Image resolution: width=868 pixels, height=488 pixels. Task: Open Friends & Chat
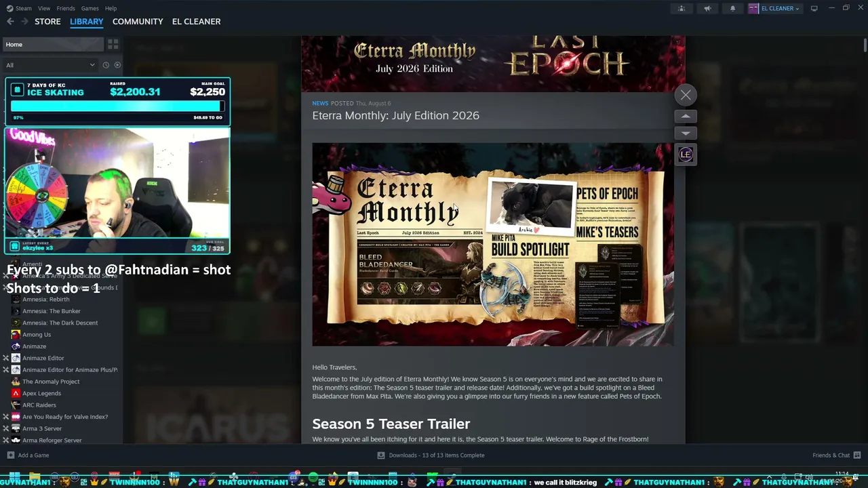point(836,455)
